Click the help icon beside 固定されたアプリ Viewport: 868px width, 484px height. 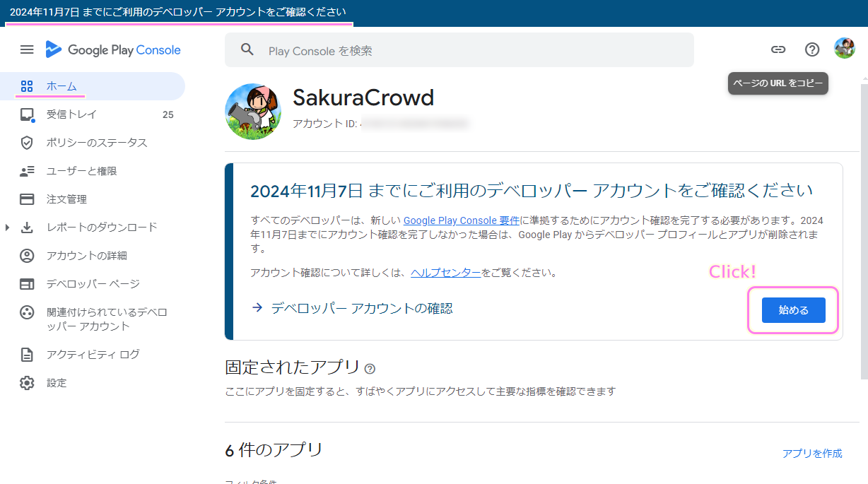(x=370, y=369)
